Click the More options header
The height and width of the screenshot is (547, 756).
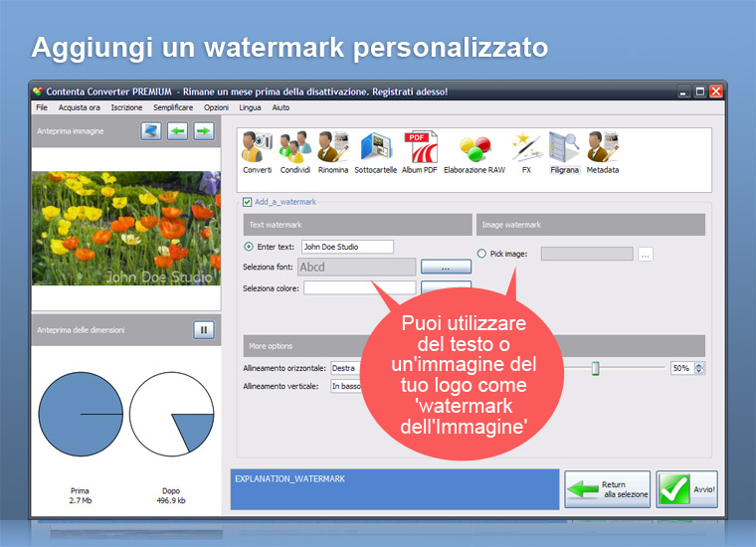tap(303, 346)
